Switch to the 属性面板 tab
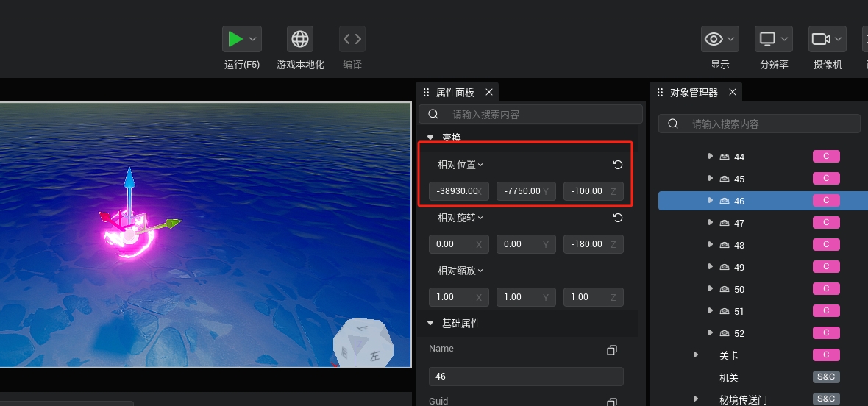The image size is (868, 406). click(455, 93)
